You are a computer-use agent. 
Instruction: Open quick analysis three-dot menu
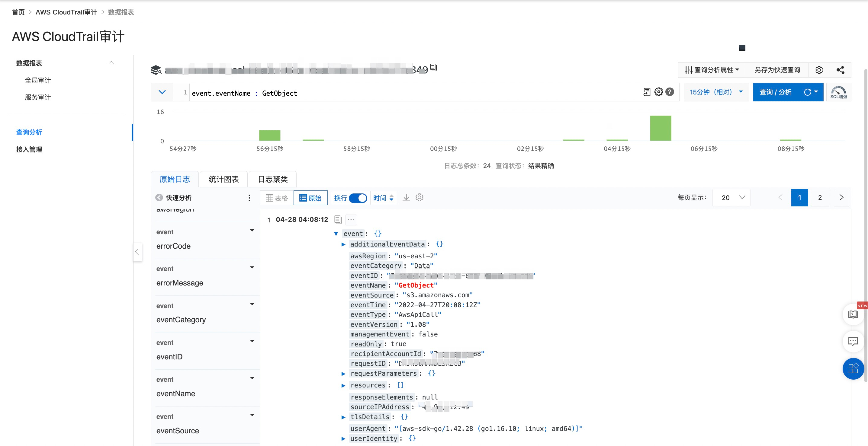pyautogui.click(x=249, y=198)
